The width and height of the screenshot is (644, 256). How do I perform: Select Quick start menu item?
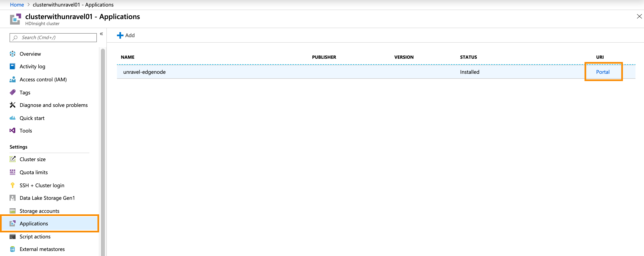tap(32, 118)
